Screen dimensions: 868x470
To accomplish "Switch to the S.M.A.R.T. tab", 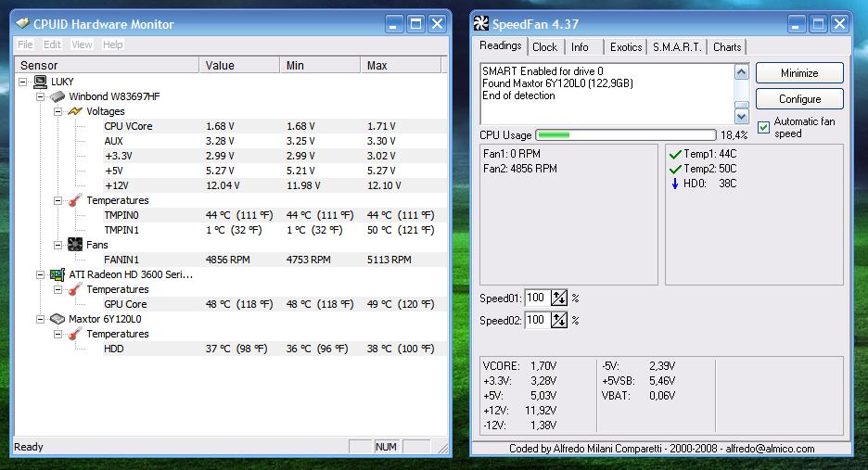I will click(x=677, y=47).
